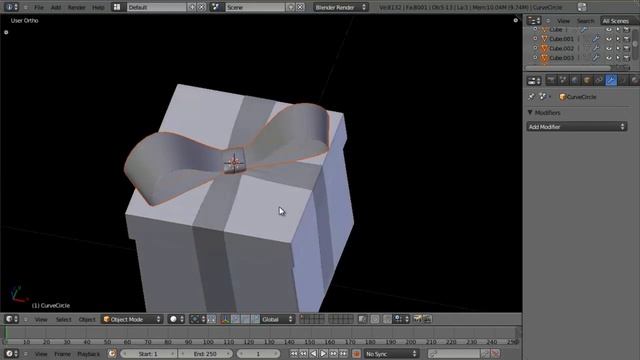The width and height of the screenshot is (640, 360).
Task: Render an OpenGL image of the viewport
Action: point(417,319)
